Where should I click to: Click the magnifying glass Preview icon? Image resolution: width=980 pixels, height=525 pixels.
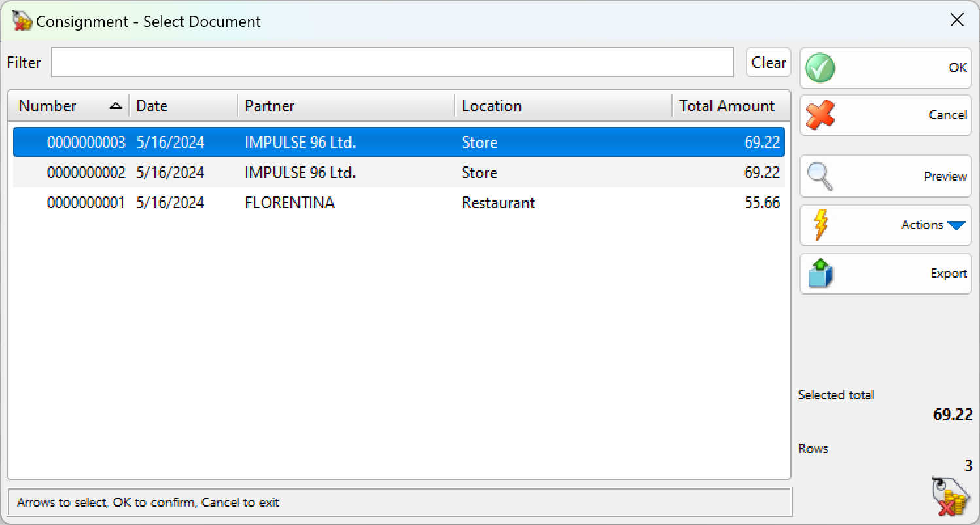(820, 176)
